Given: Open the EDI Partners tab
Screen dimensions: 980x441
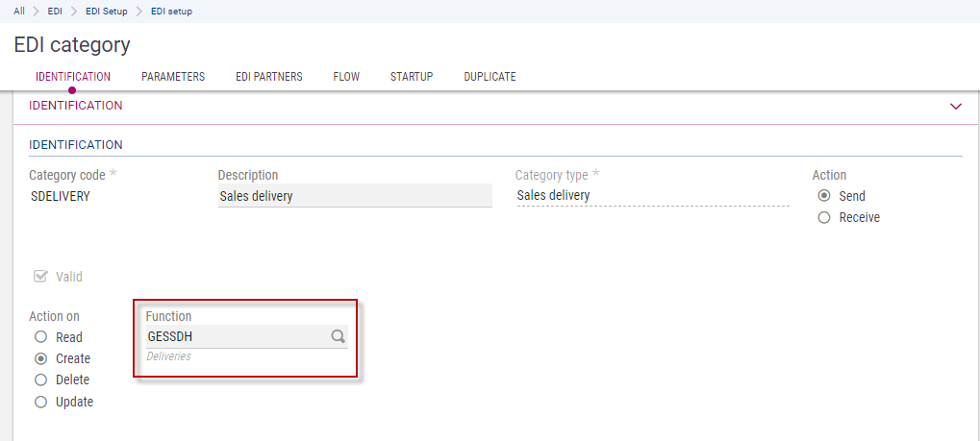Looking at the screenshot, I should 269,77.
